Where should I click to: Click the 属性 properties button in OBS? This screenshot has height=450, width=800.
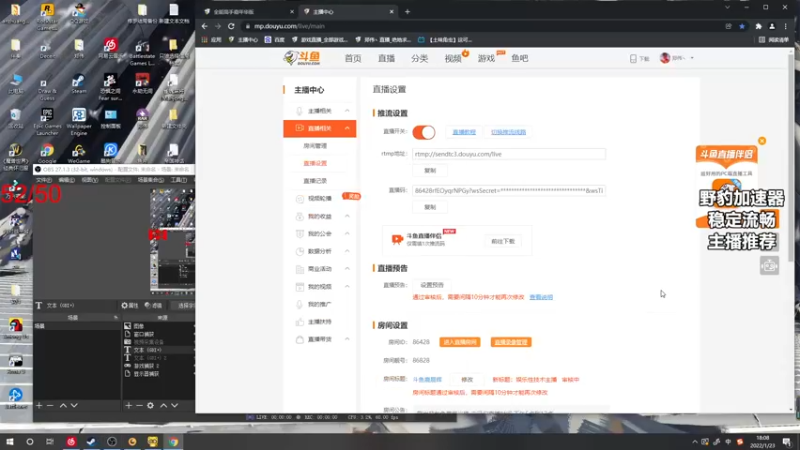coord(130,306)
